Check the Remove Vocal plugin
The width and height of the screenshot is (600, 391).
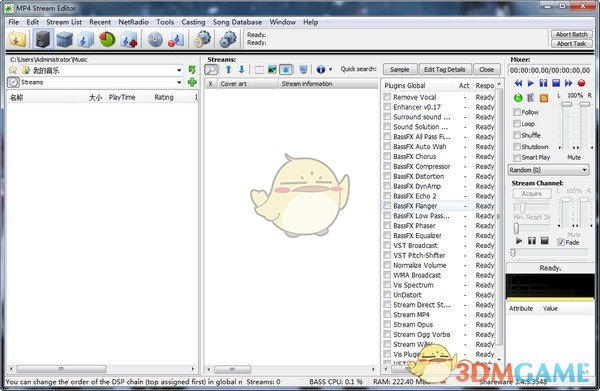click(x=387, y=97)
